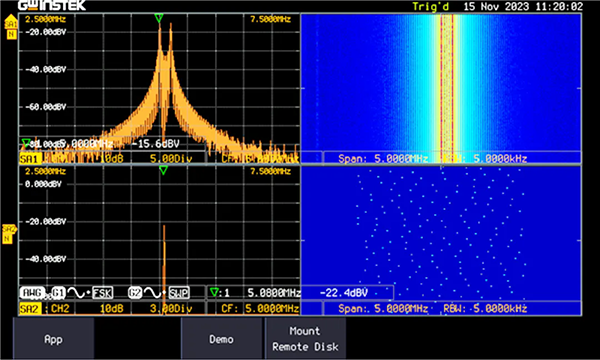The height and width of the screenshot is (360, 600).
Task: Click Mount Remote Disk
Action: [305, 339]
